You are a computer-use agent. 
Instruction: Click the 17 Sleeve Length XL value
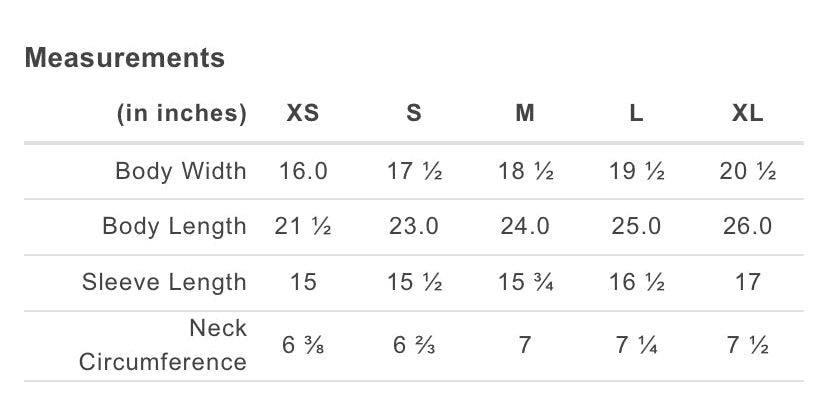pos(747,282)
